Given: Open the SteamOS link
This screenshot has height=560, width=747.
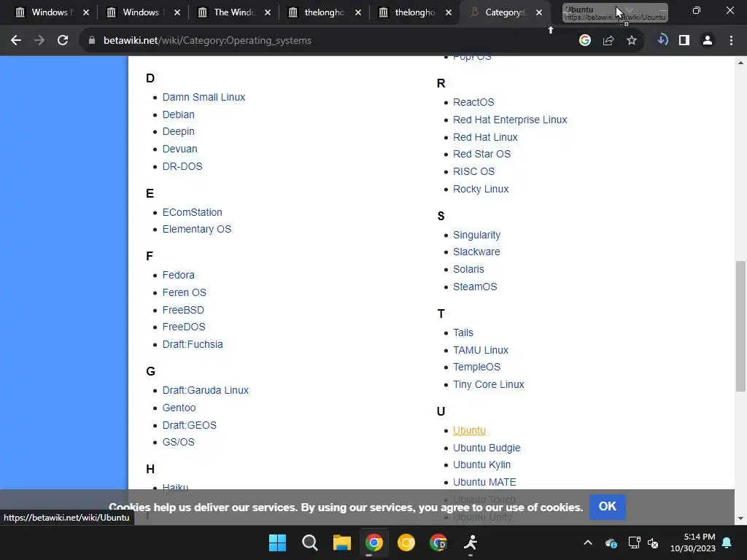Looking at the screenshot, I should (x=475, y=287).
